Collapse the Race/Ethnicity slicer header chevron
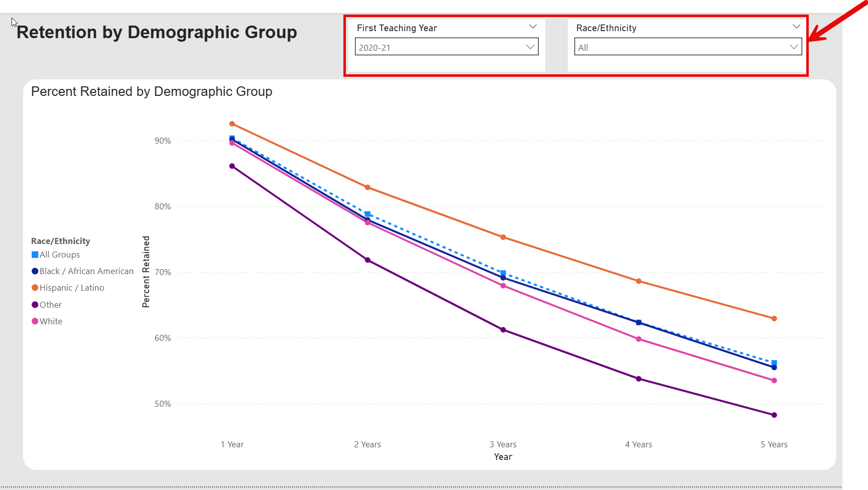This screenshot has width=868, height=490. pyautogui.click(x=796, y=27)
